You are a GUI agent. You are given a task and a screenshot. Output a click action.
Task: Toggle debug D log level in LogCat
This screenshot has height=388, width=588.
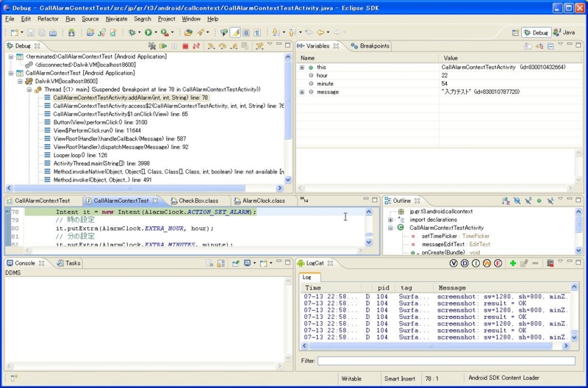click(465, 263)
